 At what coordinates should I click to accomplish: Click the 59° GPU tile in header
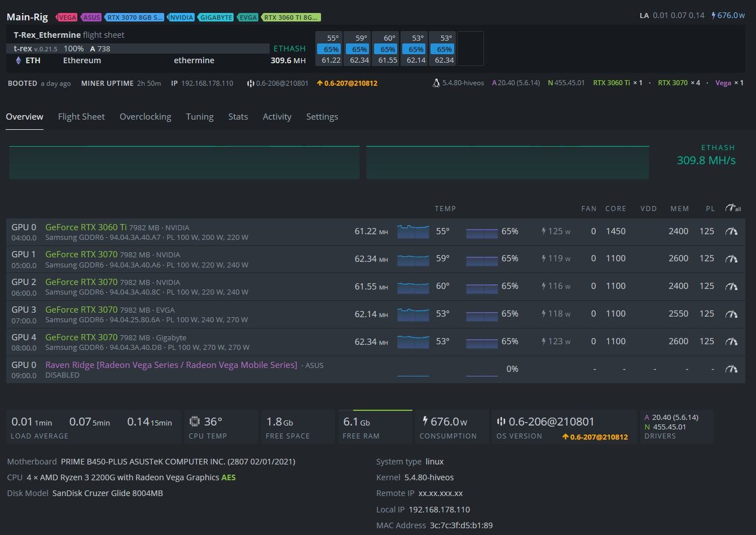point(357,49)
